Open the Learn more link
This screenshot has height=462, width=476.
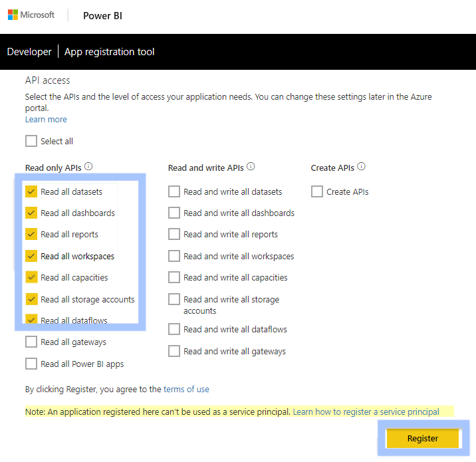coord(46,119)
